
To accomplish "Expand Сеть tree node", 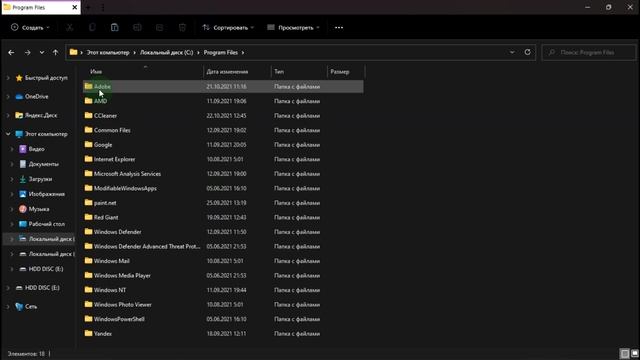I will (x=8, y=306).
